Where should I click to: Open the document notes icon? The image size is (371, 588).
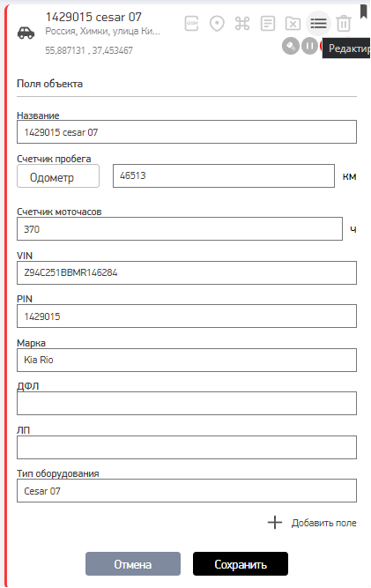268,24
